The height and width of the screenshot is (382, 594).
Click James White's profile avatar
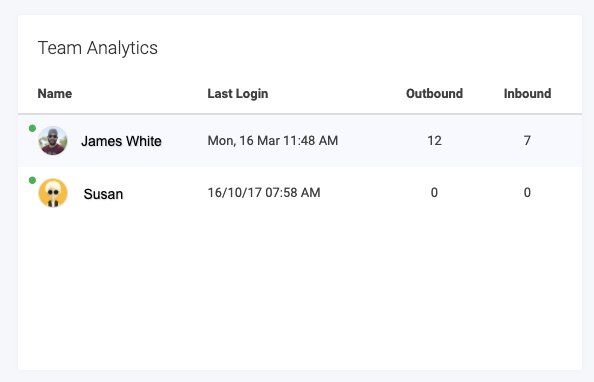pos(53,141)
